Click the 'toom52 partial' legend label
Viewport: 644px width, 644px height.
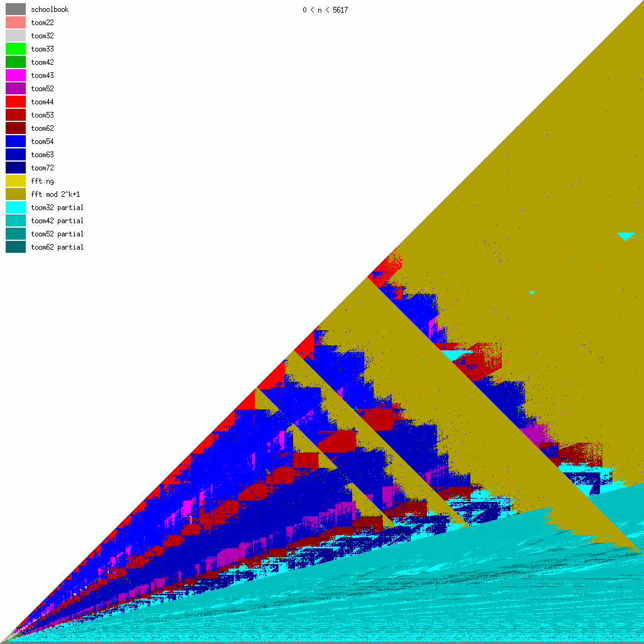click(x=57, y=234)
